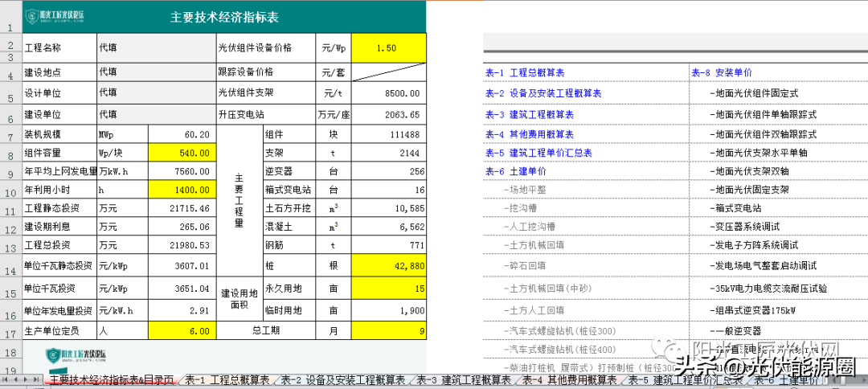This screenshot has height=389, width=868.
Task: Click the 111488 组件 quantity cell
Action: pos(389,134)
